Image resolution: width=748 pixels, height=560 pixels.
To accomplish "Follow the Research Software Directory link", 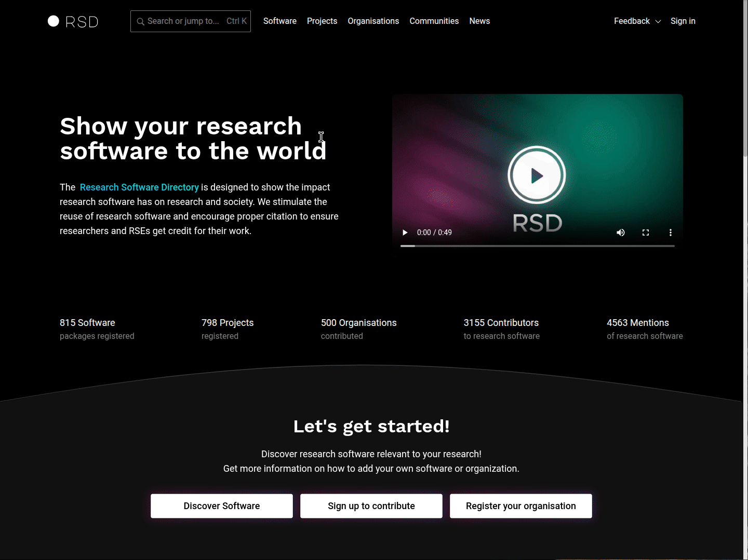I will [139, 187].
